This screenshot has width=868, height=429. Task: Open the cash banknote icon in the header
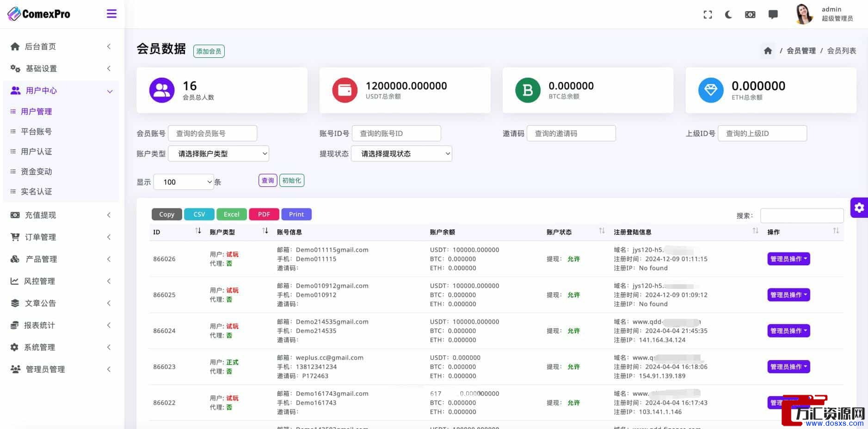click(x=750, y=15)
